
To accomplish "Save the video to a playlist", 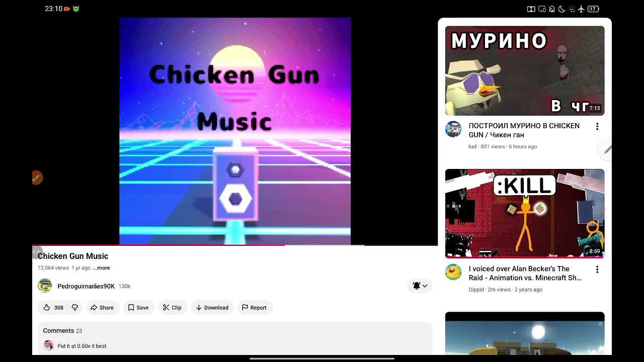I will (x=138, y=308).
